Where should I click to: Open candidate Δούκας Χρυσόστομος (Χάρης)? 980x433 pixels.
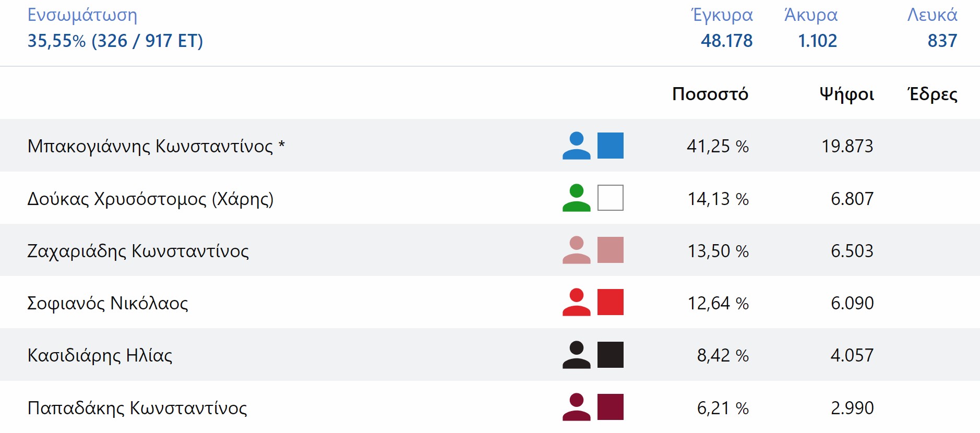pos(150,199)
